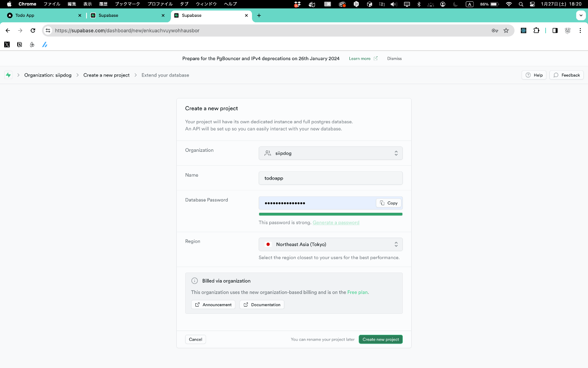This screenshot has height=368, width=588.
Task: Toggle Chrome side panel icon
Action: [x=555, y=30]
